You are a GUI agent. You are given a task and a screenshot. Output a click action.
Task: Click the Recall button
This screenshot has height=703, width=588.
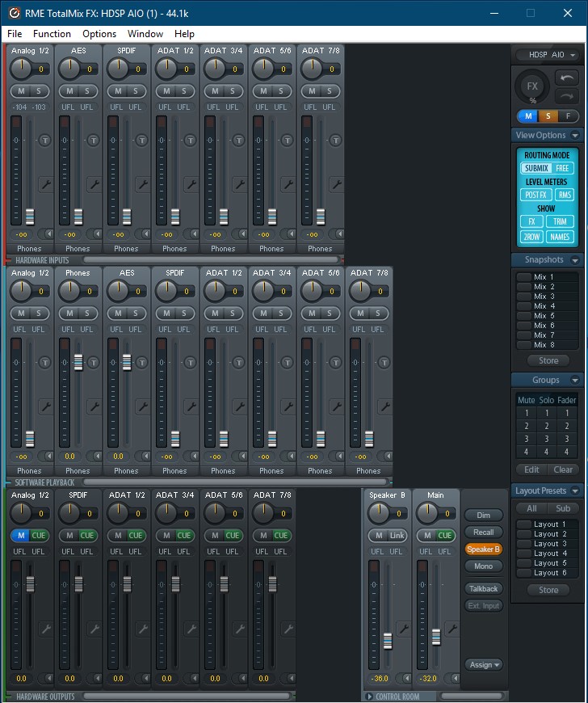[x=484, y=533]
